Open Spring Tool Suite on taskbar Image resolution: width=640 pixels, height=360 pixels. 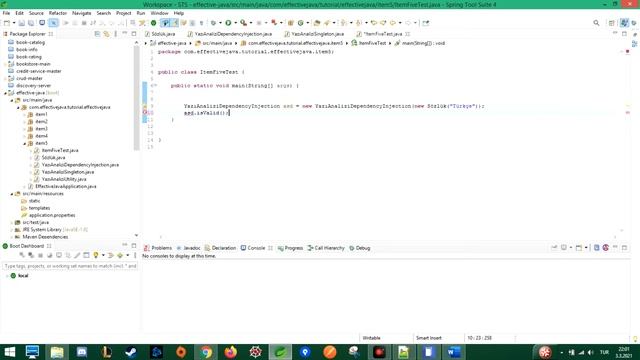(280, 352)
